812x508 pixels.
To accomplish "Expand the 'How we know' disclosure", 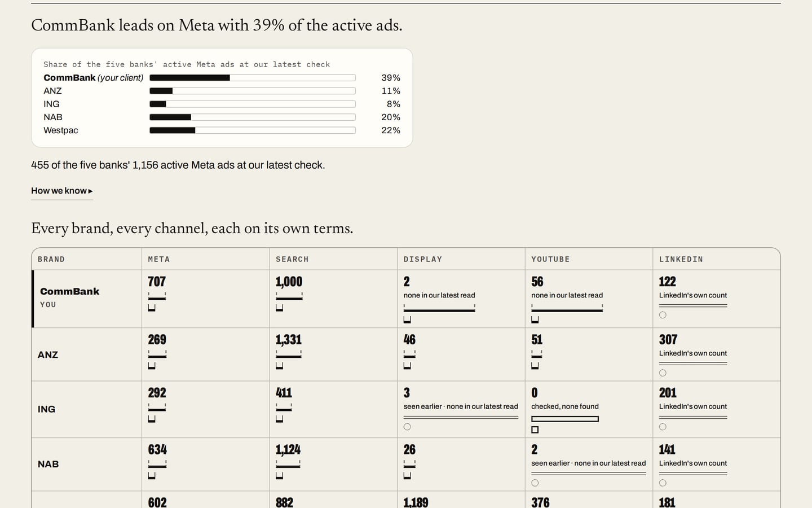I will coord(62,191).
